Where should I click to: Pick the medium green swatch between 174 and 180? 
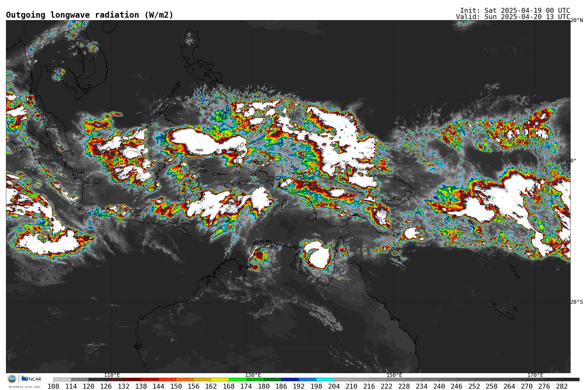tap(255, 379)
